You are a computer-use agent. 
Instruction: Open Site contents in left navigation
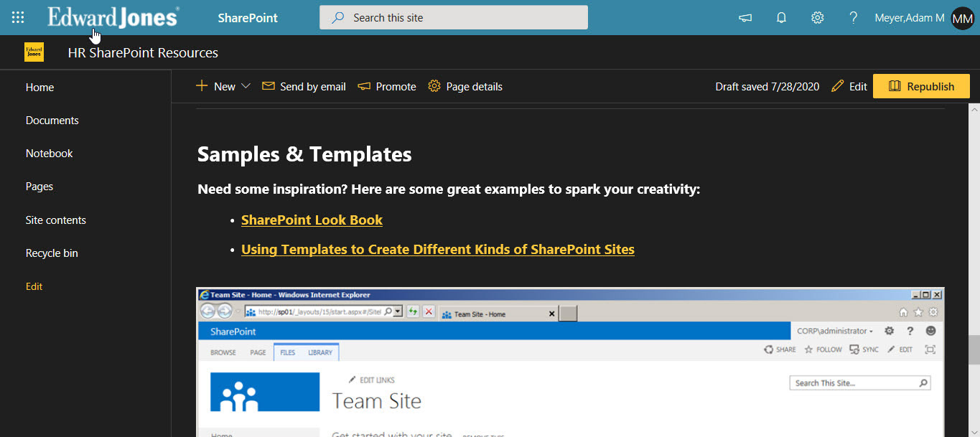click(56, 220)
